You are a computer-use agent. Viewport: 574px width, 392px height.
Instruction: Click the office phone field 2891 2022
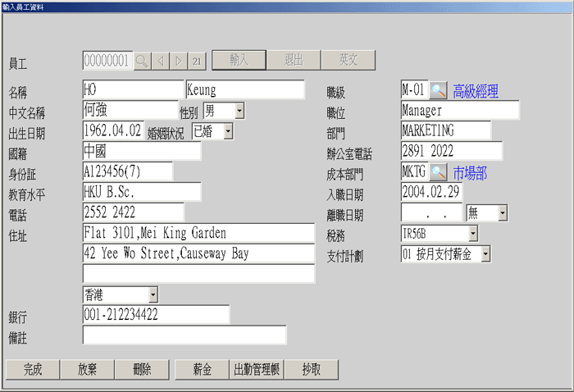click(x=452, y=151)
